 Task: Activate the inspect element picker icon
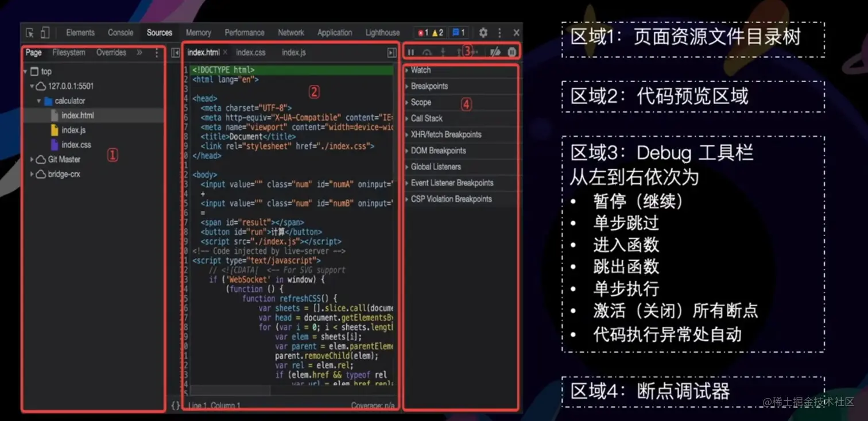point(30,33)
